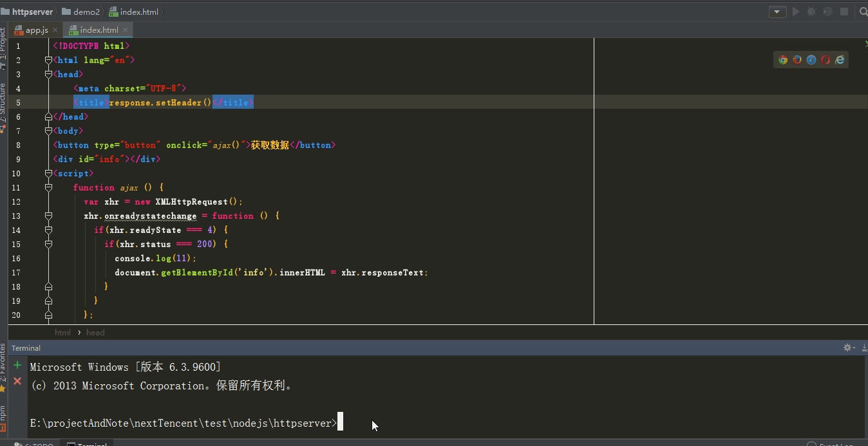The image size is (868, 446).
Task: Click the search magnifier icon
Action: coord(863,12)
